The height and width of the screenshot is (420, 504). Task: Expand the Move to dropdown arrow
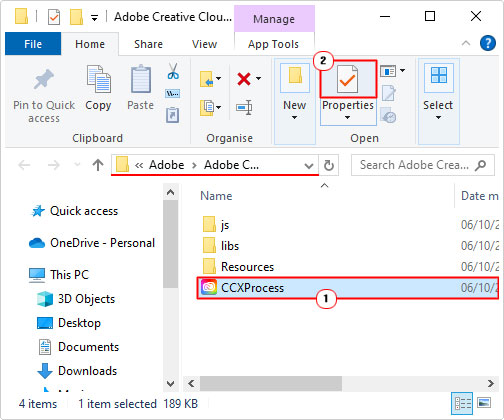tap(218, 79)
